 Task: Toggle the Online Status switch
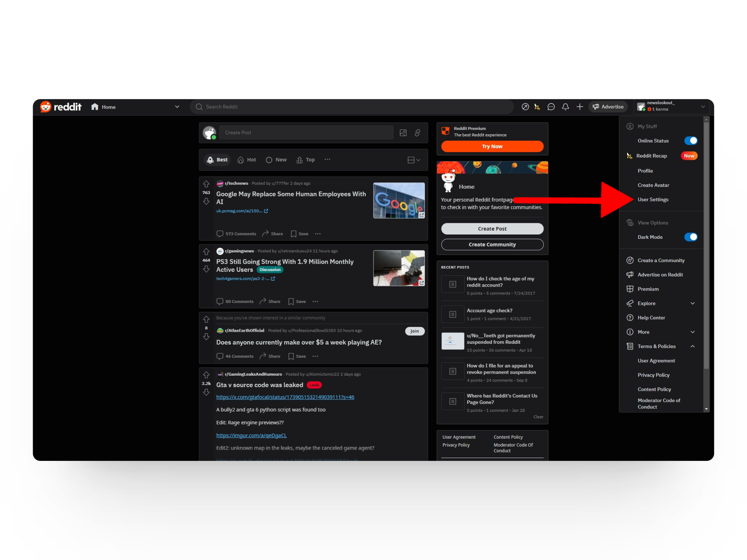[x=691, y=141]
